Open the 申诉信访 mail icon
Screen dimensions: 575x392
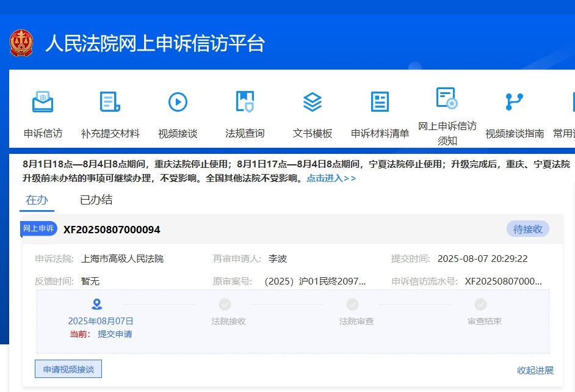coord(43,102)
